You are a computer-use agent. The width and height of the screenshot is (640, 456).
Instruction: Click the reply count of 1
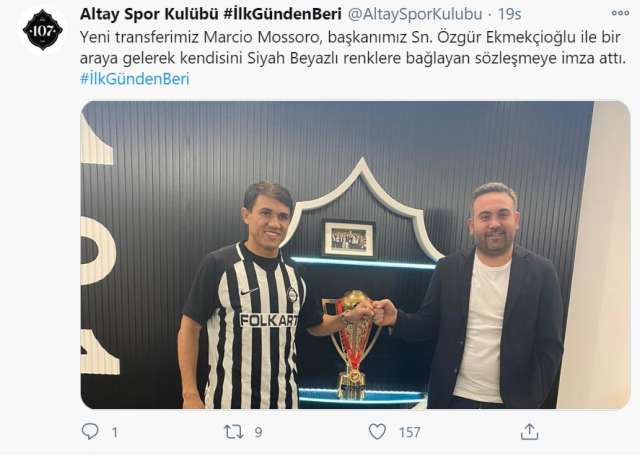[115, 432]
